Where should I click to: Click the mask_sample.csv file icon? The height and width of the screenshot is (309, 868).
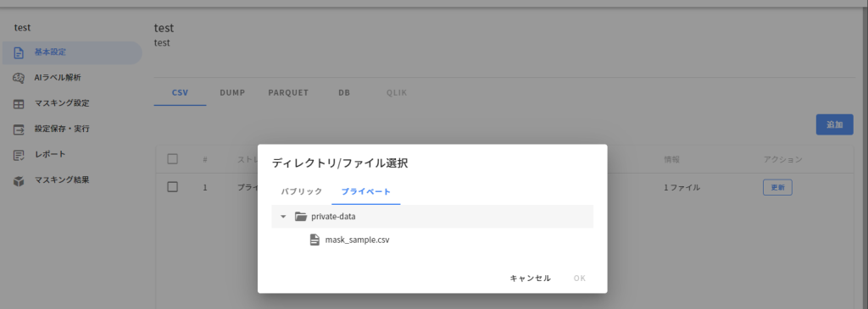314,240
